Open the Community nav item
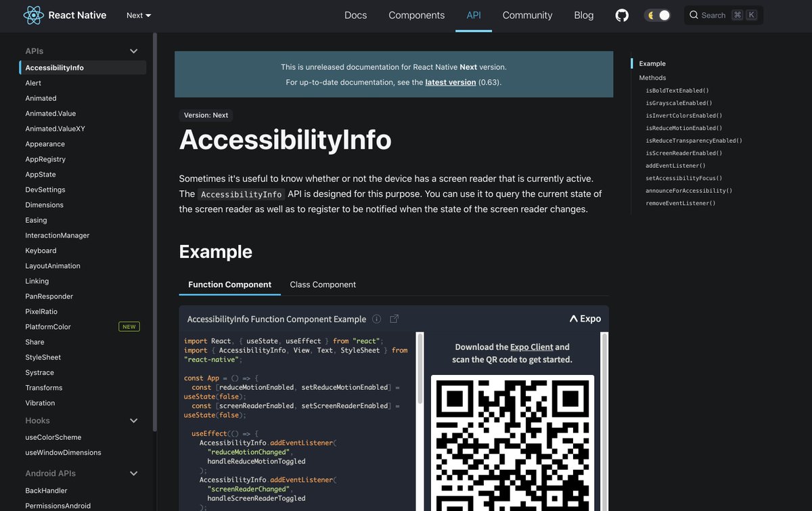The height and width of the screenshot is (511, 812). tap(527, 15)
